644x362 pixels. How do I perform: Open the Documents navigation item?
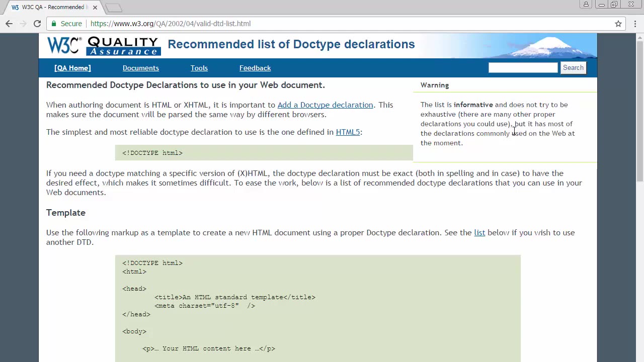[x=141, y=68]
